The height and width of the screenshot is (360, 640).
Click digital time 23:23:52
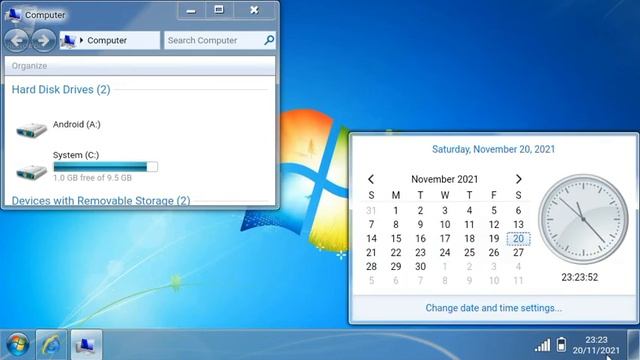[x=580, y=278]
